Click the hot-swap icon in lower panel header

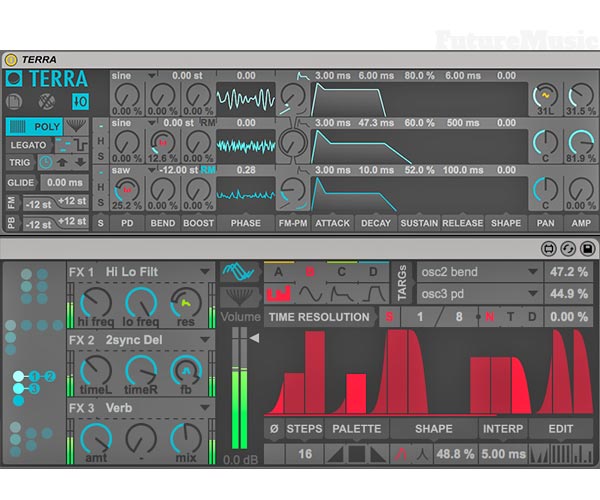click(548, 249)
